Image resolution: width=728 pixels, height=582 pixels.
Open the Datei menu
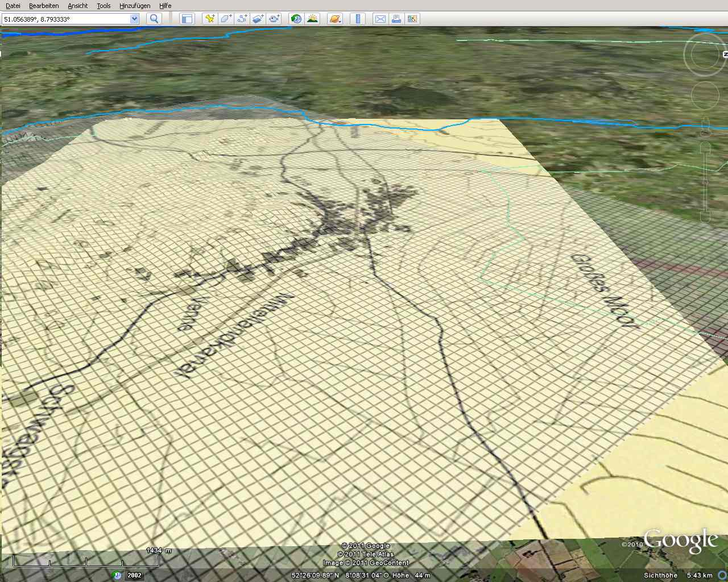click(x=13, y=6)
